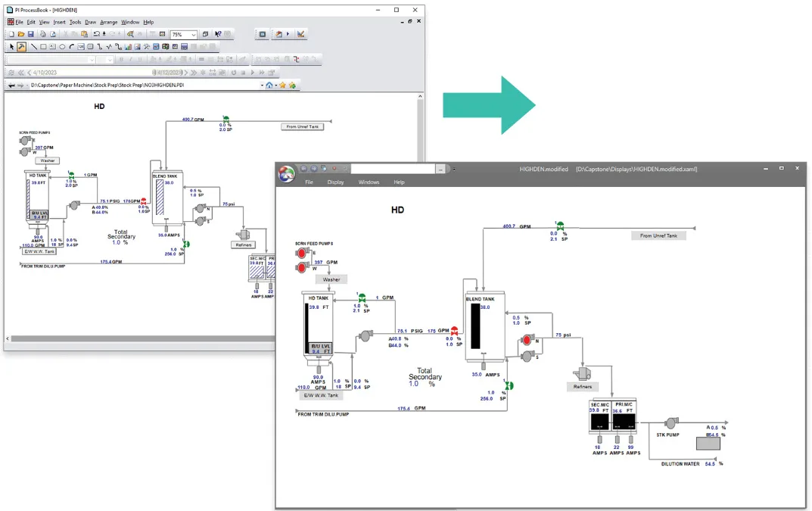812x511 pixels.
Task: Click the Washer button in modified display
Action: click(331, 279)
